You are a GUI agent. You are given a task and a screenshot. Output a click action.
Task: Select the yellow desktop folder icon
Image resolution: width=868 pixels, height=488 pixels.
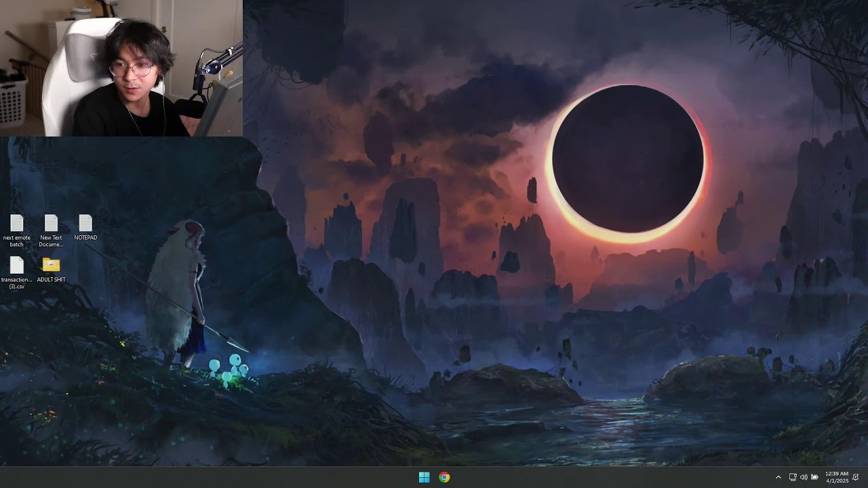[x=51, y=265]
